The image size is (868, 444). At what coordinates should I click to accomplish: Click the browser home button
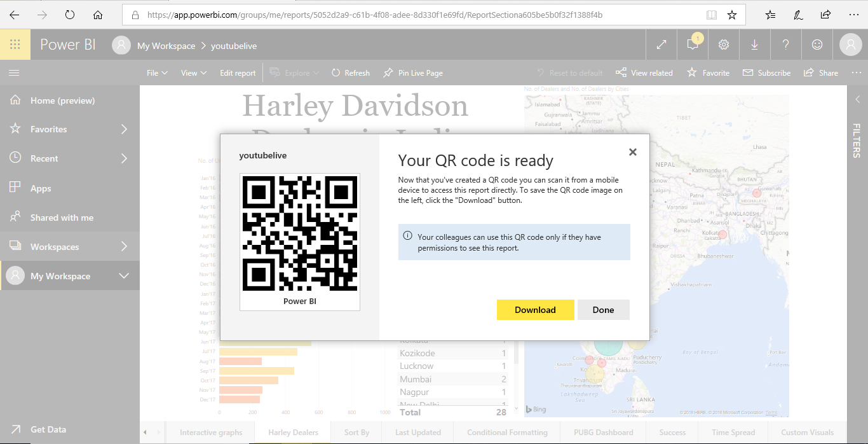(x=98, y=15)
